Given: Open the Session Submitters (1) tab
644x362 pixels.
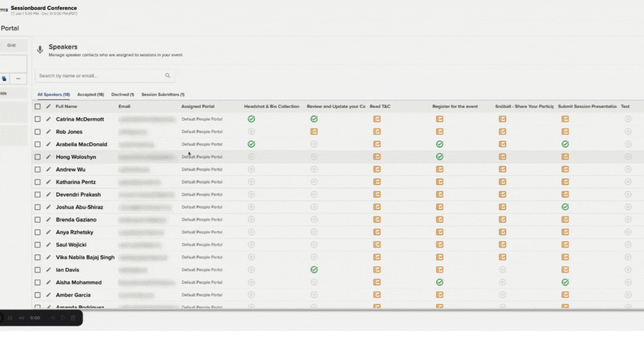Looking at the screenshot, I should [x=163, y=94].
